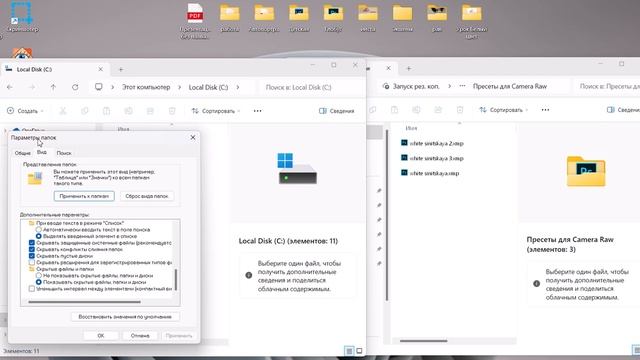Click horizontal scrollbar in Camera Raw presets file list
Screen dimensions: 640x360
(x=424, y=341)
